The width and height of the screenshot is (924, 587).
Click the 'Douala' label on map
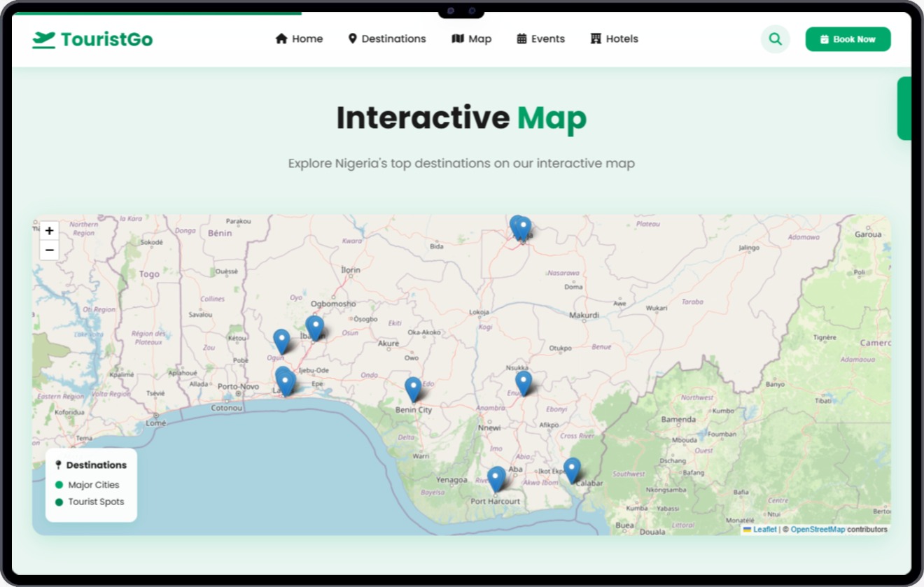point(652,532)
